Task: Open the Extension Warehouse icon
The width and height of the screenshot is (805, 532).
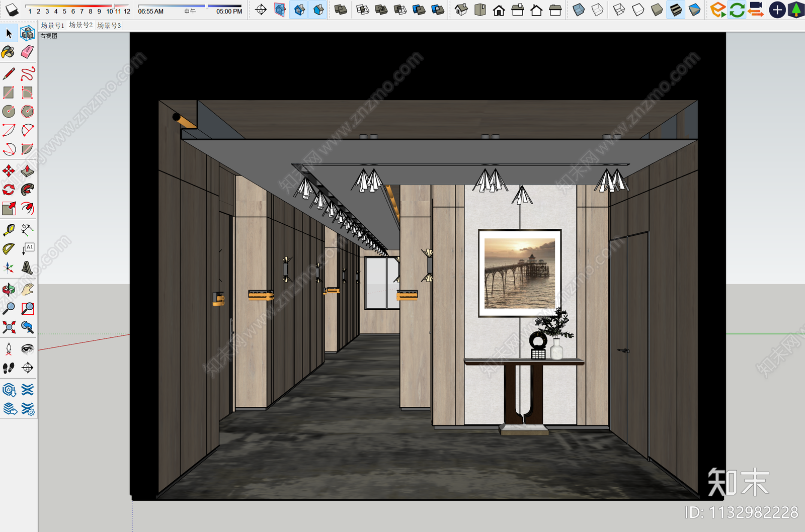Action: point(27,390)
